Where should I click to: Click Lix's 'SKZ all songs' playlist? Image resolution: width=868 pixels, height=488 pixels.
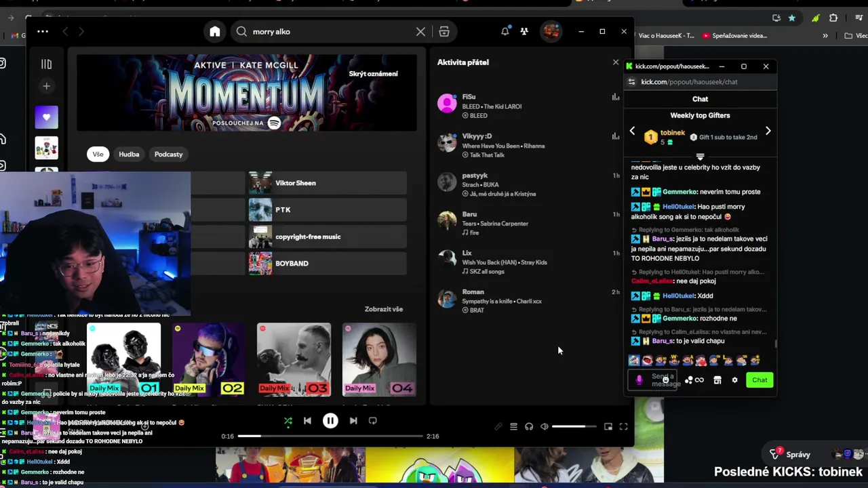[x=483, y=272]
